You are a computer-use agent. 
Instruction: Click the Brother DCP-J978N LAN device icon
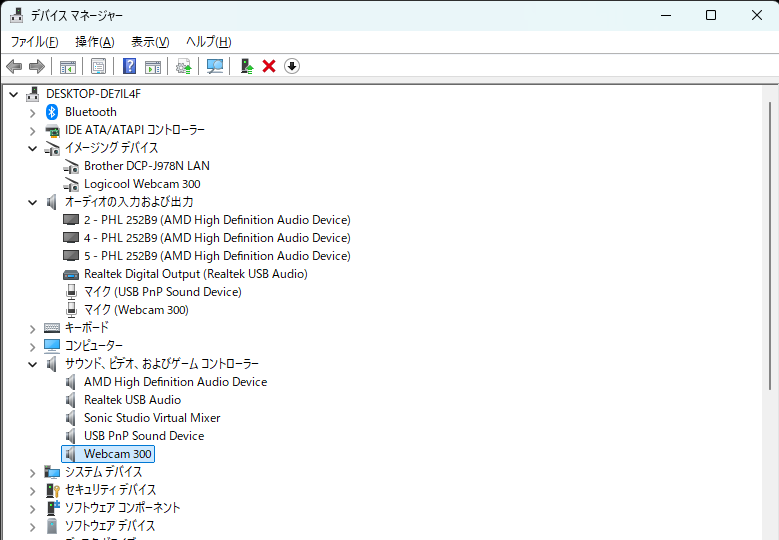[x=71, y=166]
